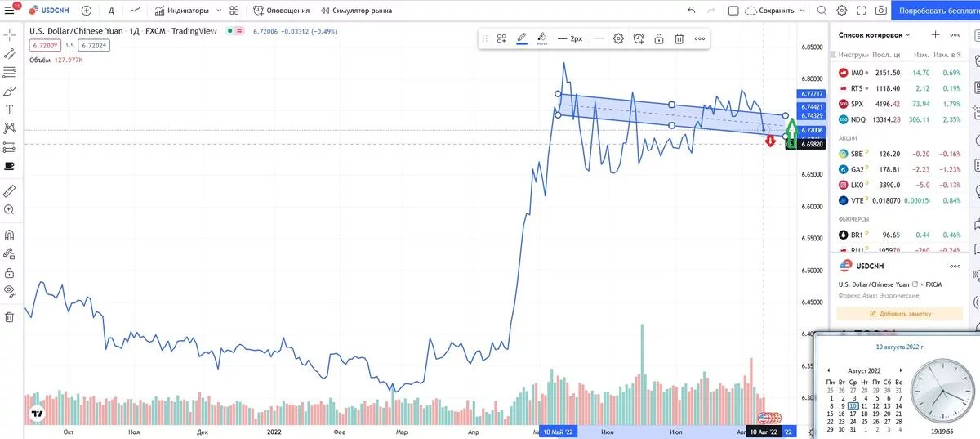Open drawing templates in floating toolbar
980x439 pixels.
502,38
